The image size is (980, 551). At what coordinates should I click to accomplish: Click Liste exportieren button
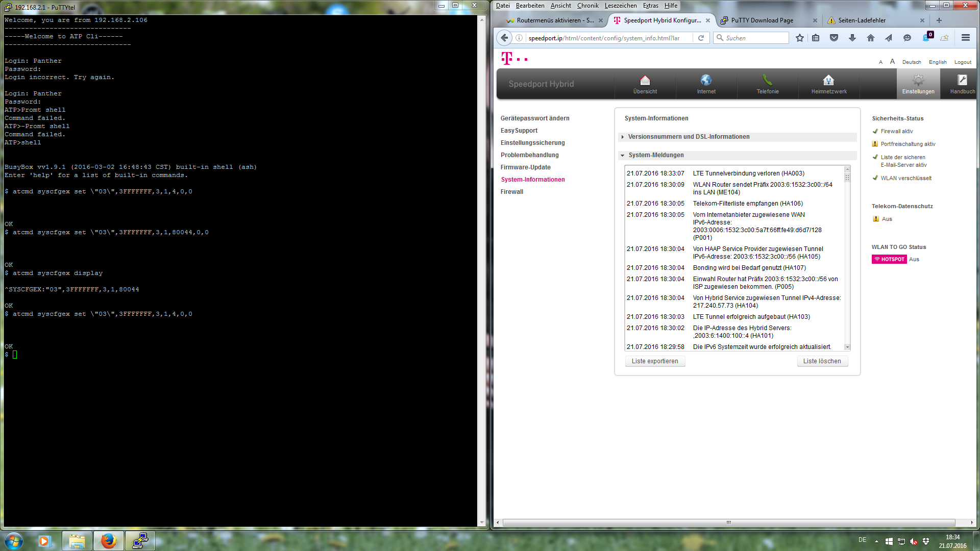tap(655, 361)
